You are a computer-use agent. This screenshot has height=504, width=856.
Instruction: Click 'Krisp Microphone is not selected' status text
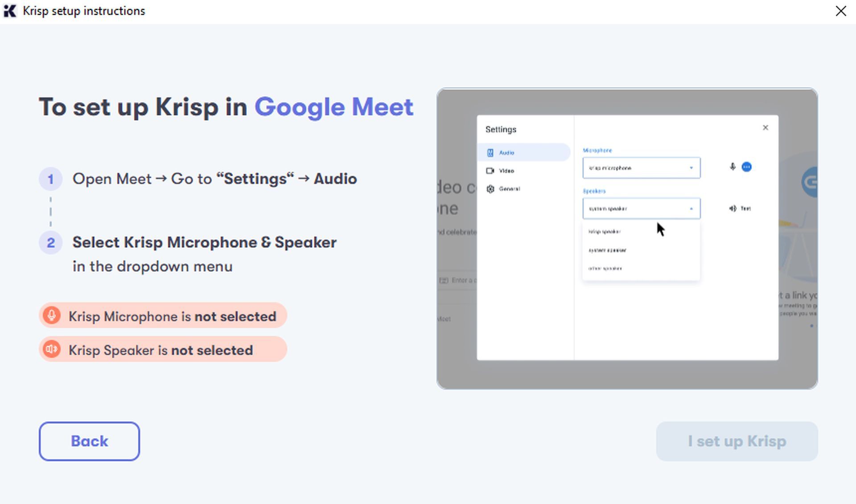point(173,316)
